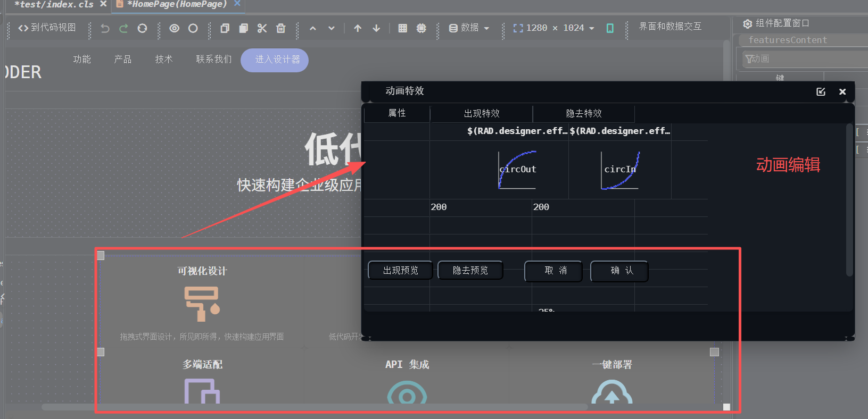
Task: Click the top-left selection handle of featuresContent
Action: (101, 256)
